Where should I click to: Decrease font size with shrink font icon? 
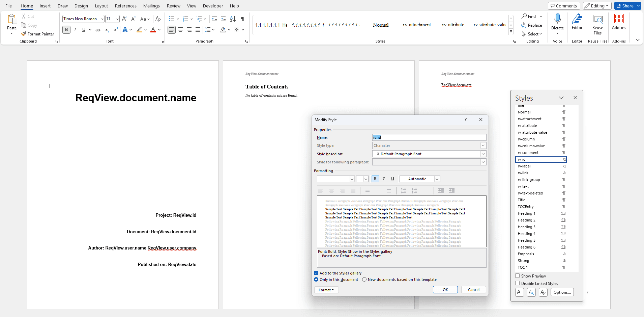pos(133,19)
